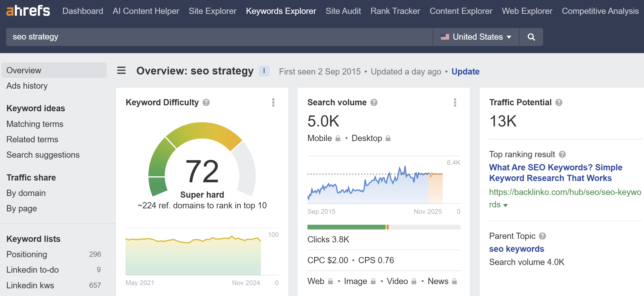Open Content Explorer

point(461,11)
